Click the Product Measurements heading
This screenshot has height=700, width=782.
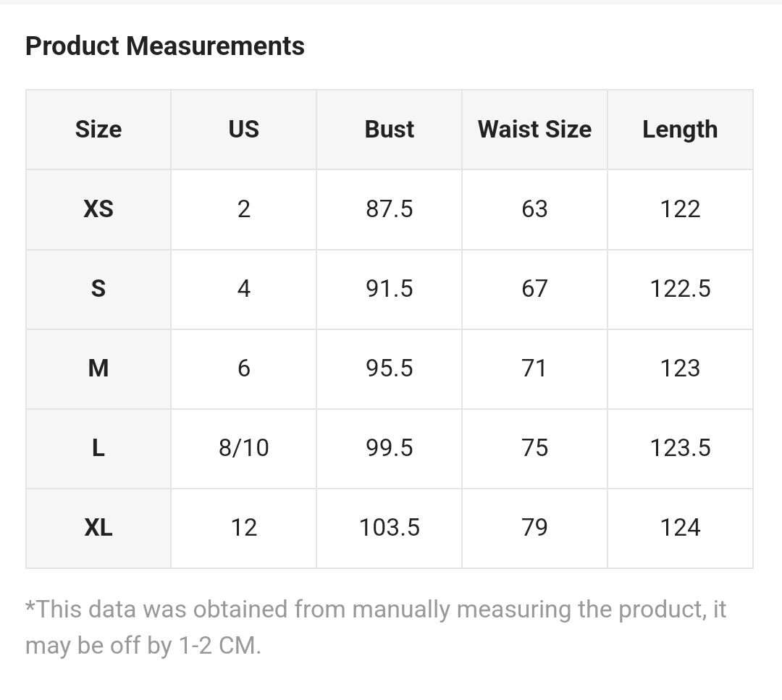[165, 46]
